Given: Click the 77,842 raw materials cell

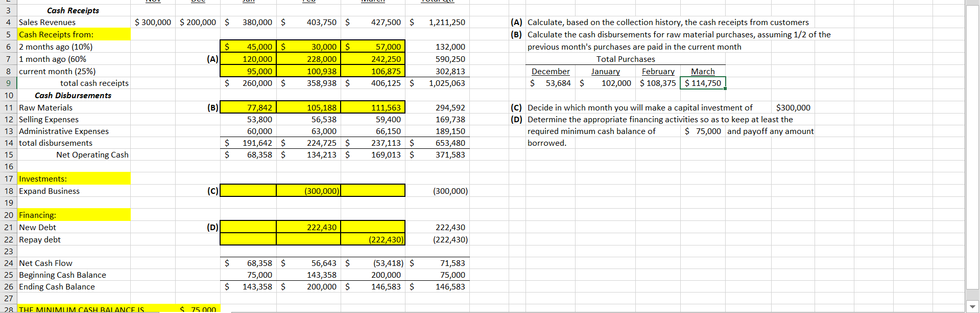Looking at the screenshot, I should 248,107.
